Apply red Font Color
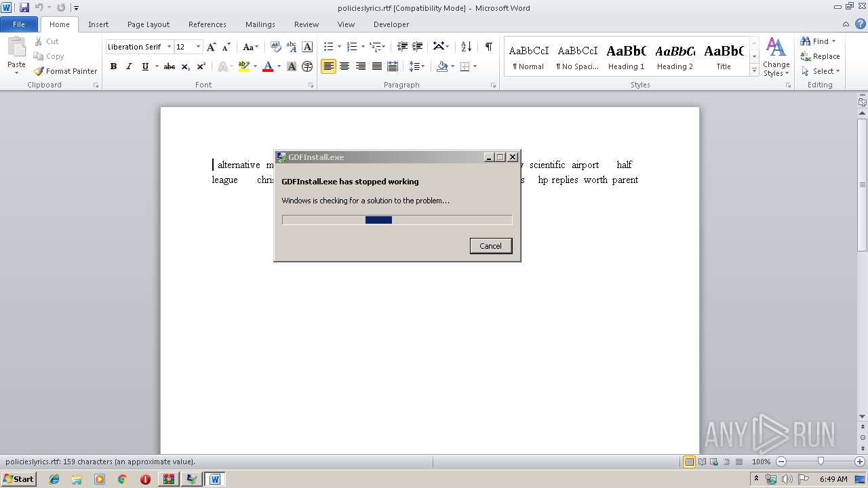868x488 pixels. click(x=268, y=66)
